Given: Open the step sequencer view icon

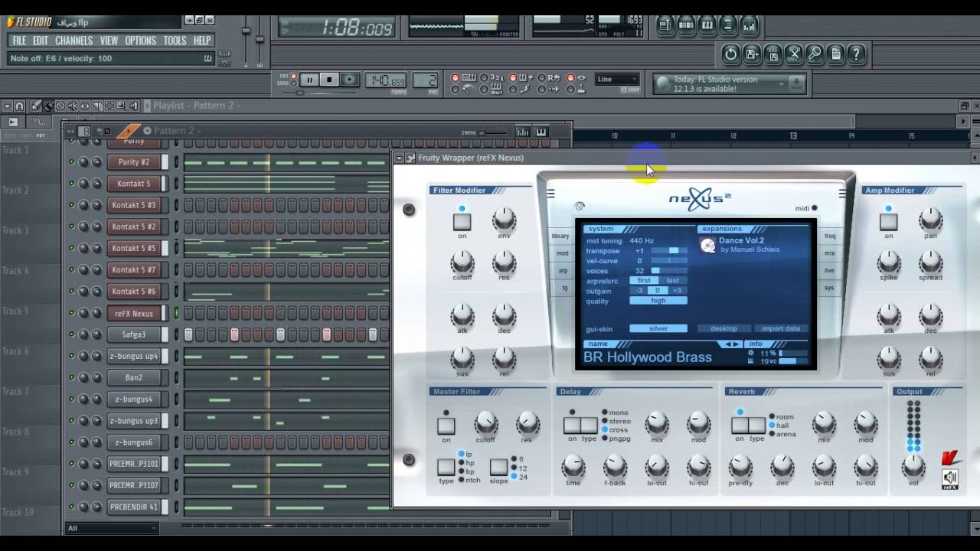Looking at the screenshot, I should [686, 25].
